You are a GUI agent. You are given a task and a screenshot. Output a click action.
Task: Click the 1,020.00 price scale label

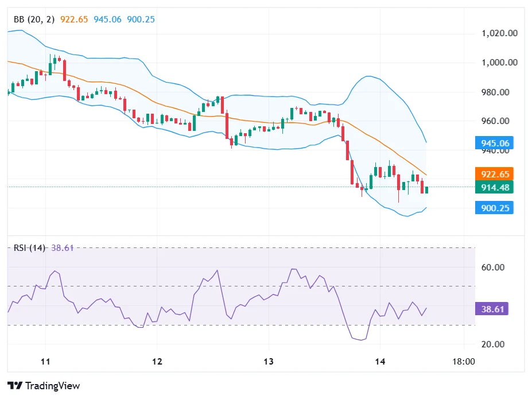(x=499, y=33)
